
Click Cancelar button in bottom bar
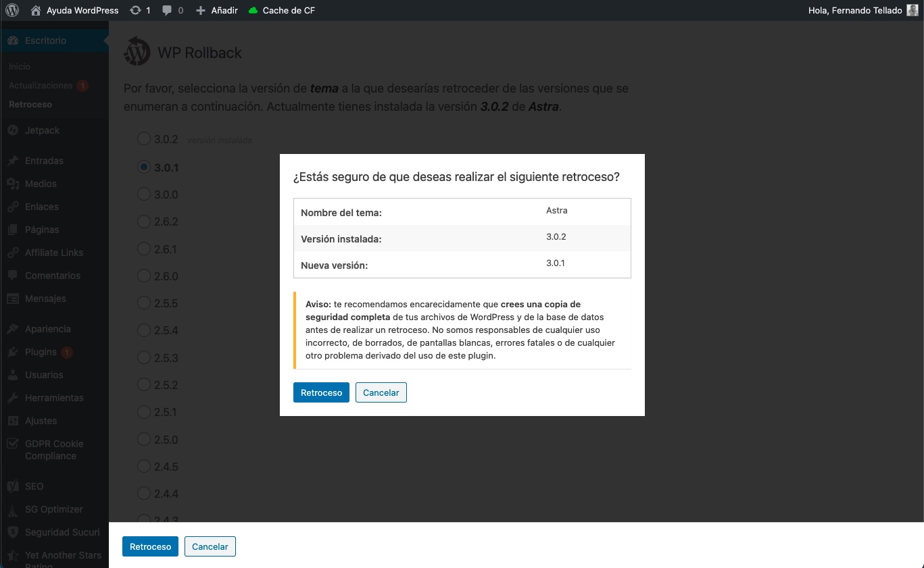click(210, 546)
